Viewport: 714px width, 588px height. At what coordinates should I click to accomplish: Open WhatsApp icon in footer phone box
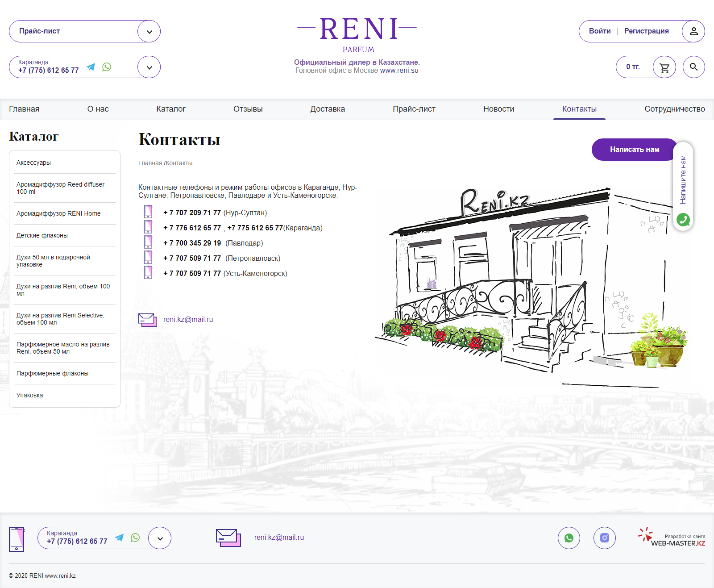click(135, 538)
